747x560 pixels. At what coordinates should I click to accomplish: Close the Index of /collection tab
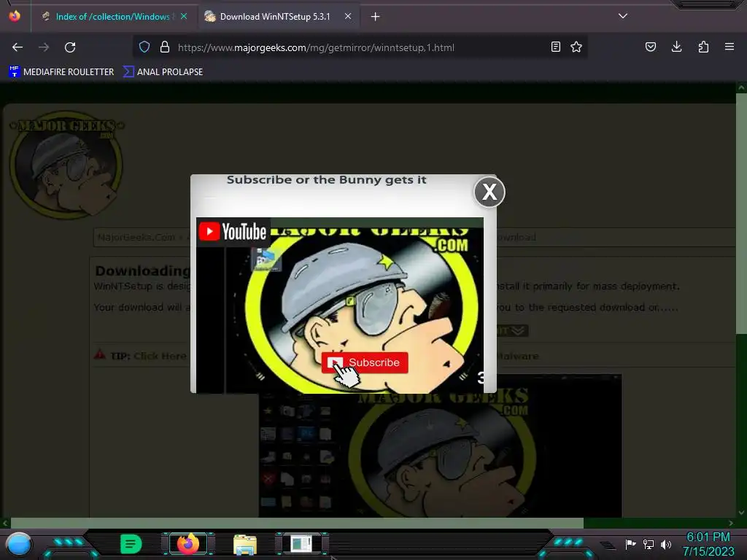(184, 16)
